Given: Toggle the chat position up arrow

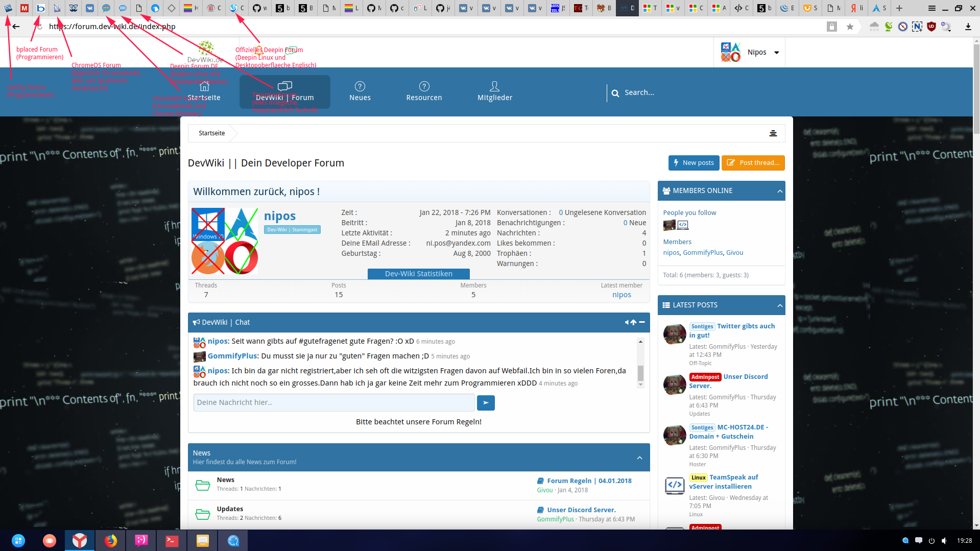Looking at the screenshot, I should pos(634,322).
